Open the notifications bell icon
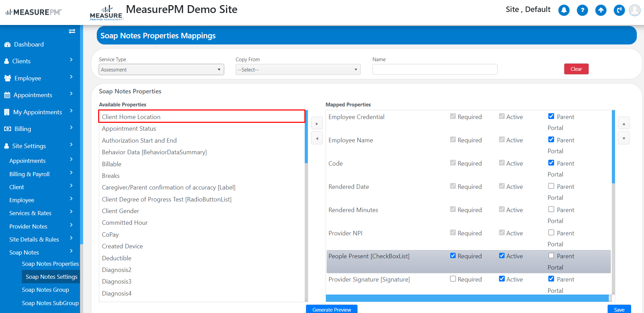Screen dimensions: 644x313 [x=564, y=10]
